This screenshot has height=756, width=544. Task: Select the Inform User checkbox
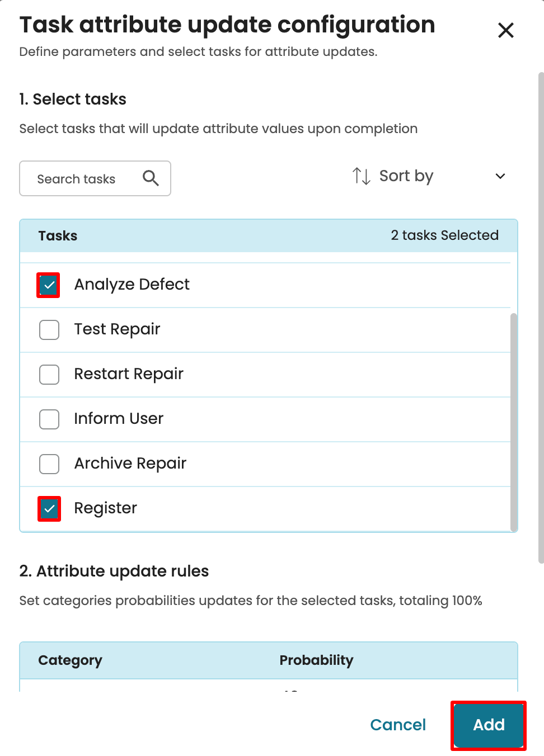(49, 419)
